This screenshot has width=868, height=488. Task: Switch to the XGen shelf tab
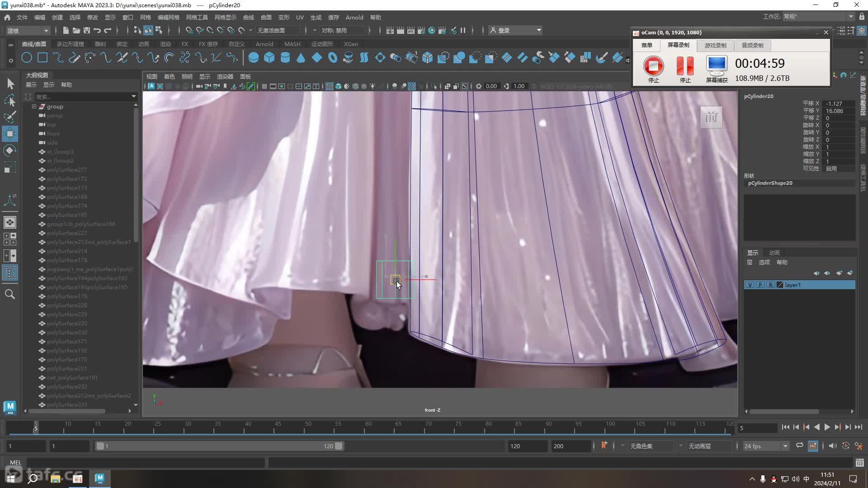point(351,44)
